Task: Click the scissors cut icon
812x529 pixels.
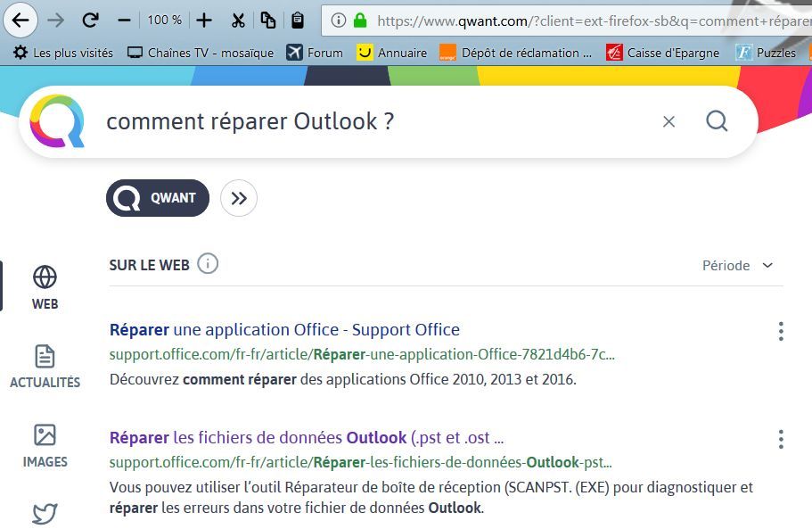Action: coord(238,21)
